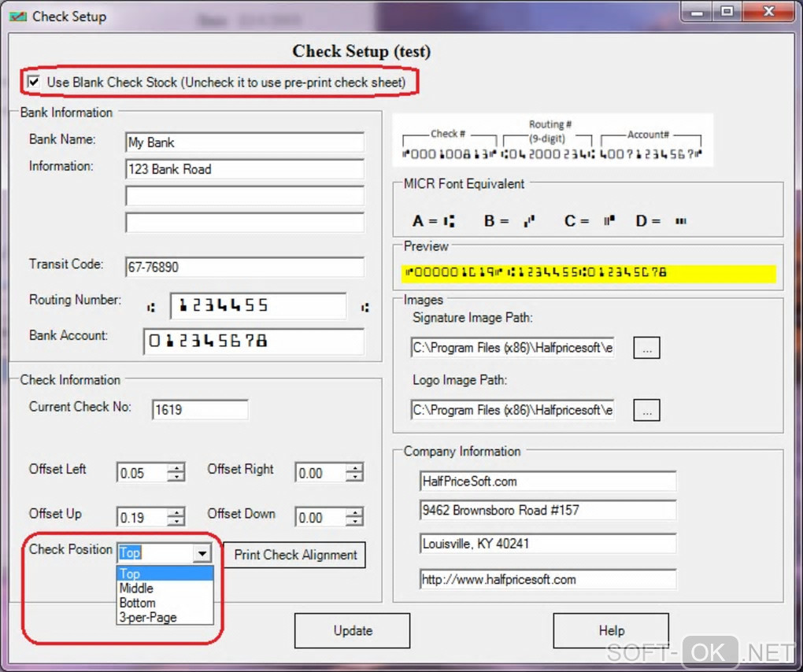Decrease Offset Left with down arrow
Viewport: 803px width, 672px height.
click(176, 477)
